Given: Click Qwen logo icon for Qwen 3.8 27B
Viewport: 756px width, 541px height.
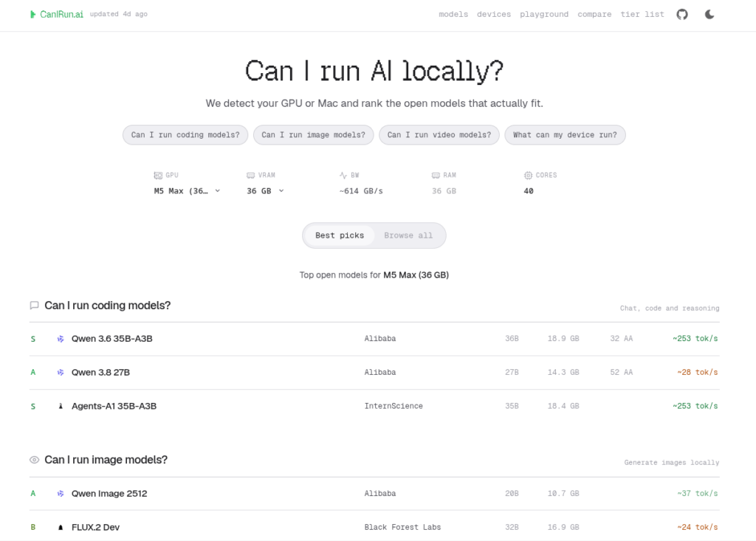Looking at the screenshot, I should click(61, 373).
